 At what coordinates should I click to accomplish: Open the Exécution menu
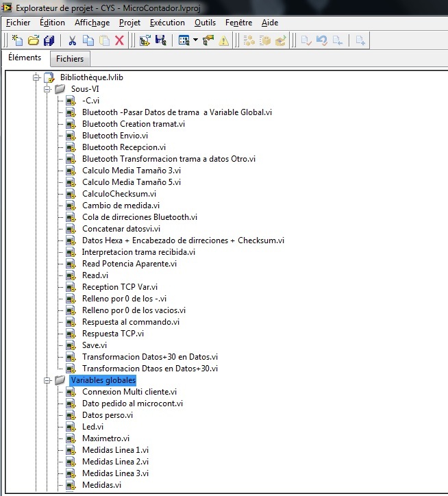coord(167,23)
